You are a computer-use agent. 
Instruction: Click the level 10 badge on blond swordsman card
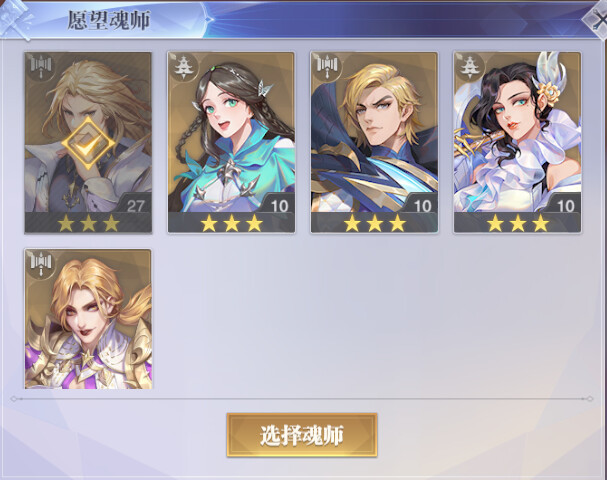[422, 205]
